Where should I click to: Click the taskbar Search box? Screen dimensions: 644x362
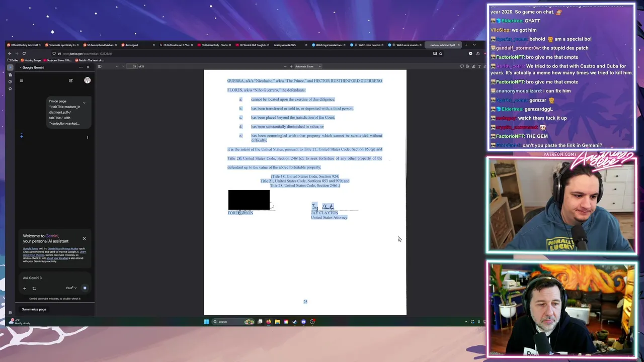[233, 322]
